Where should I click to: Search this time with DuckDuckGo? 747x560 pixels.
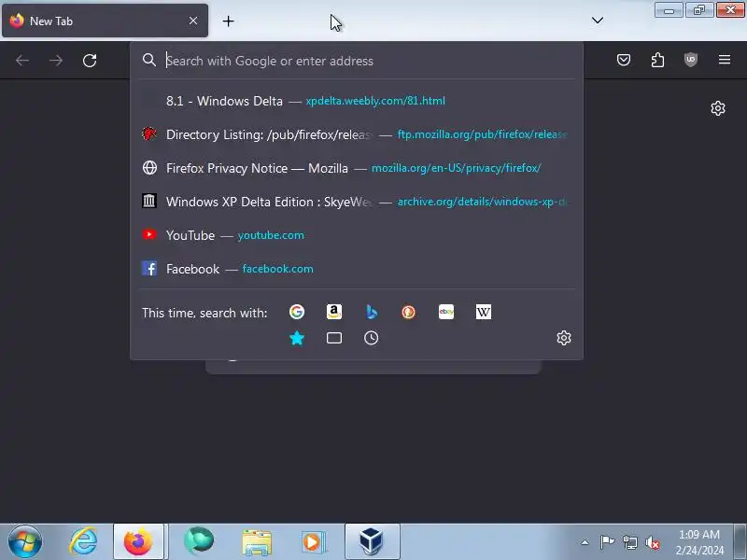408,312
